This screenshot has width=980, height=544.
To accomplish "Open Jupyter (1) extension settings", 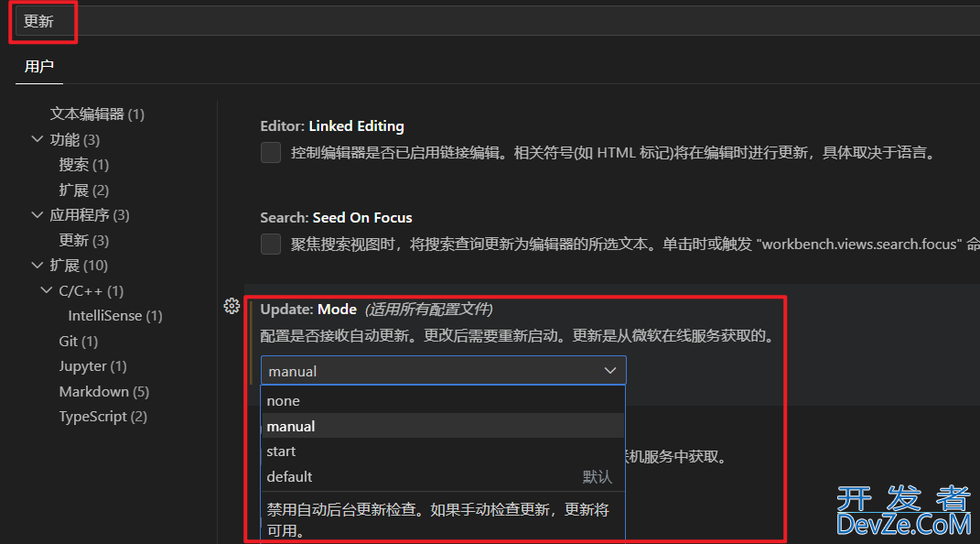I will point(92,366).
